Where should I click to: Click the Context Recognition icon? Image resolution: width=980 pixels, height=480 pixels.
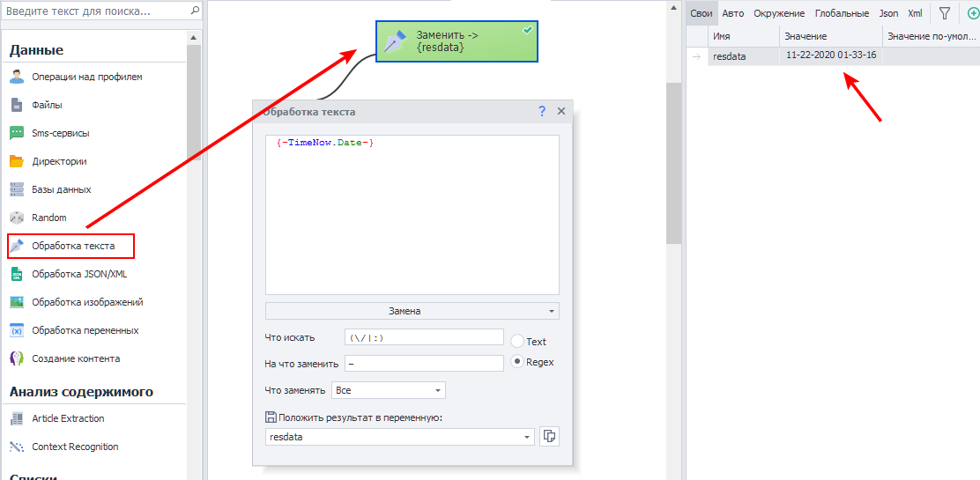point(17,447)
